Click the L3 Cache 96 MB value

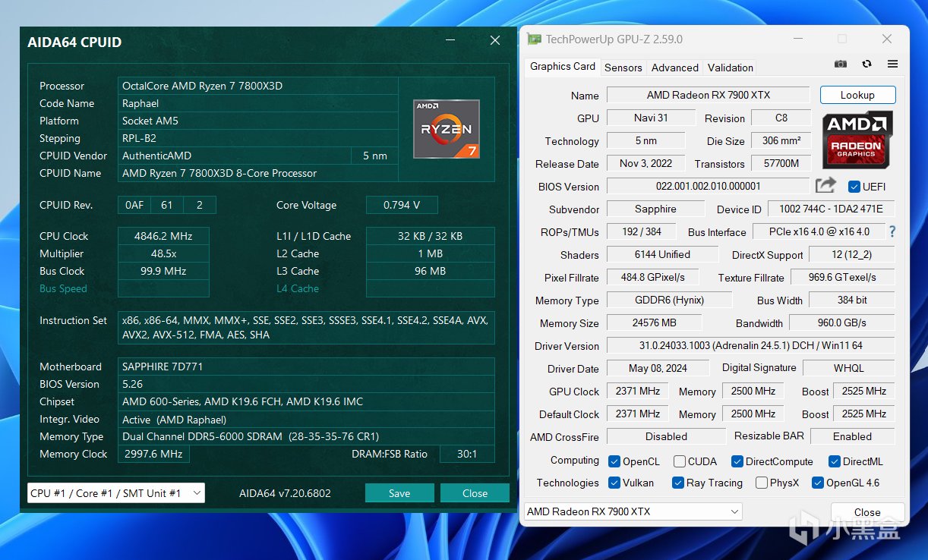[430, 271]
